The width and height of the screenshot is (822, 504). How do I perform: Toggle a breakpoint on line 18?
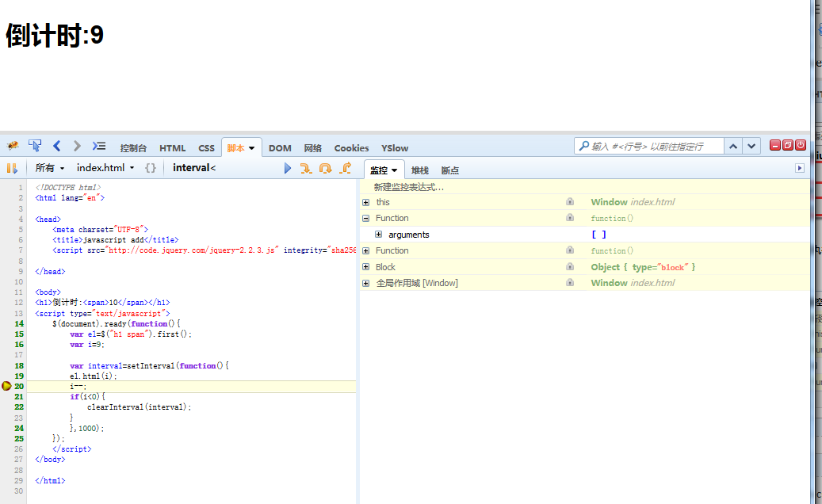click(19, 365)
